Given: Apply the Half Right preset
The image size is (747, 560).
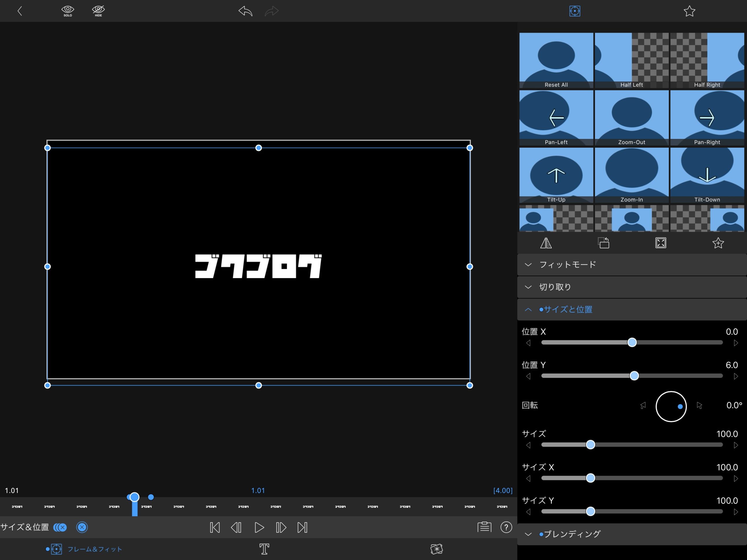Looking at the screenshot, I should (707, 60).
